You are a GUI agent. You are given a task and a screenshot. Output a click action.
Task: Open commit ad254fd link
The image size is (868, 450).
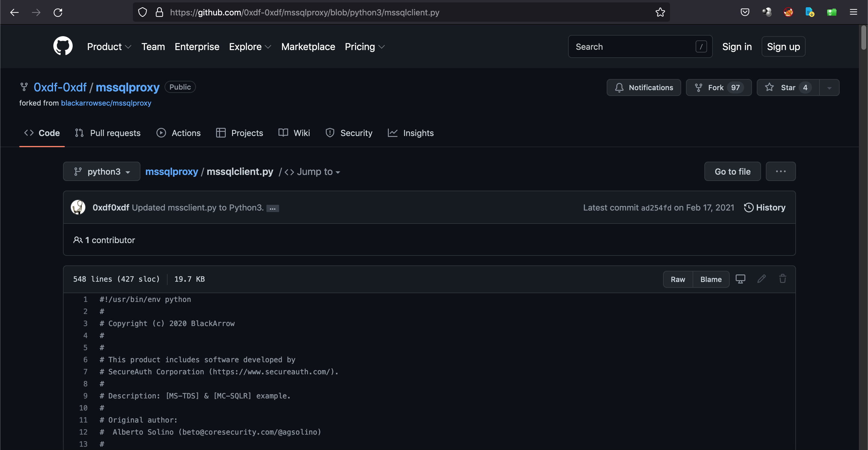coord(656,208)
